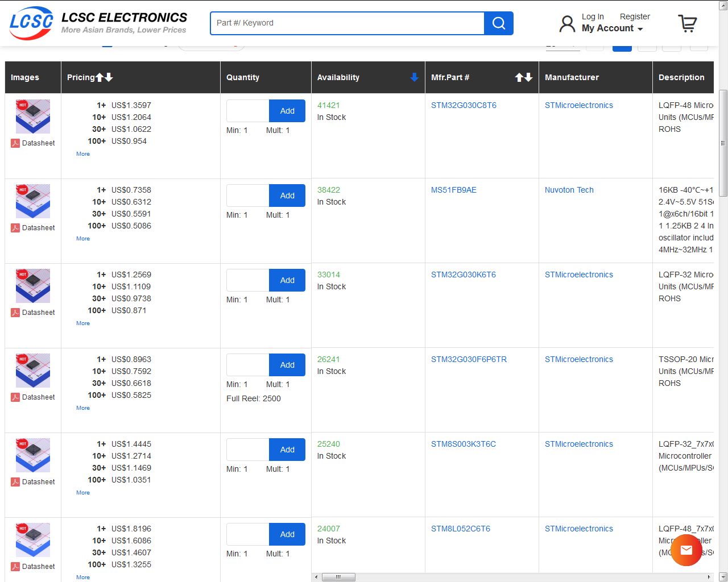Click the quantity field for STM32G030K6T6
This screenshot has height=582, width=728.
click(x=247, y=280)
